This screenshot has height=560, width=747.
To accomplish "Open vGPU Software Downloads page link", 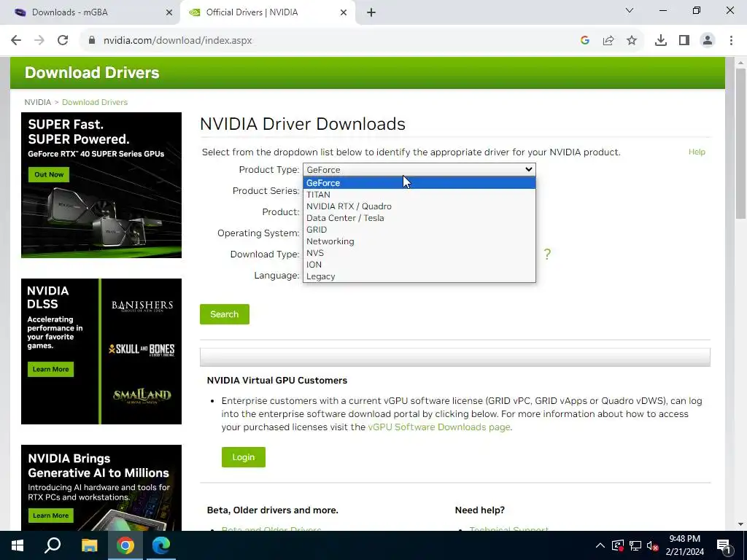I will [x=438, y=427].
